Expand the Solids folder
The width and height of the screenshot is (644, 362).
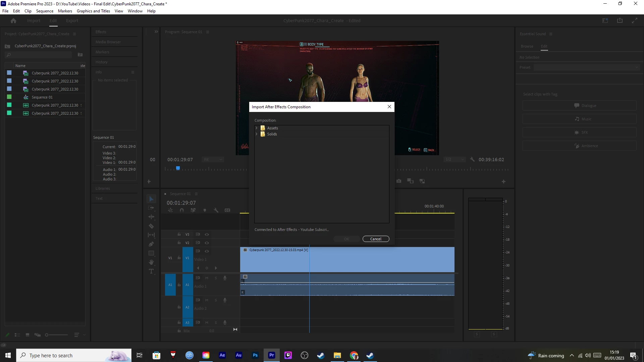(257, 134)
